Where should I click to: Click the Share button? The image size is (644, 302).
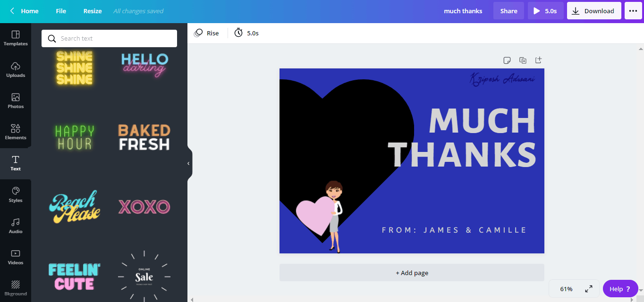tap(508, 11)
